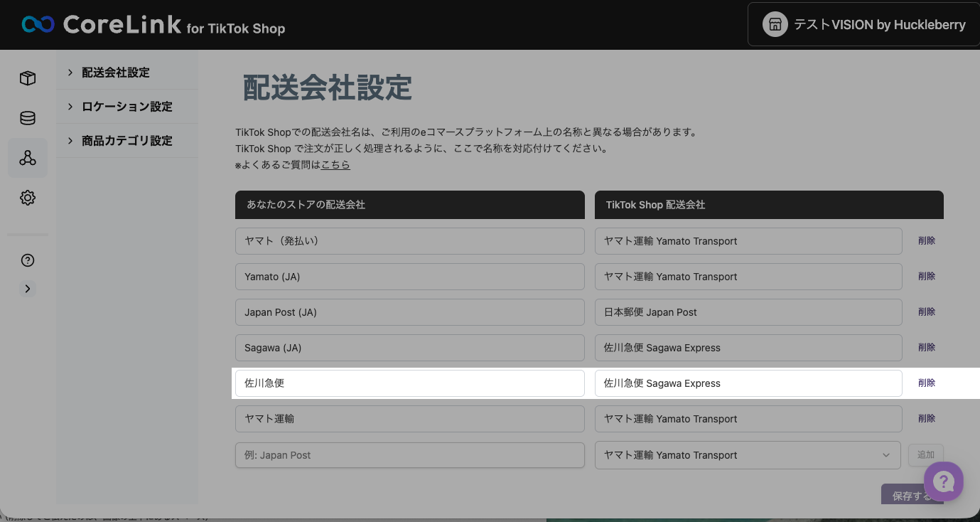Select the mapping nodes icon in sidebar

click(28, 158)
